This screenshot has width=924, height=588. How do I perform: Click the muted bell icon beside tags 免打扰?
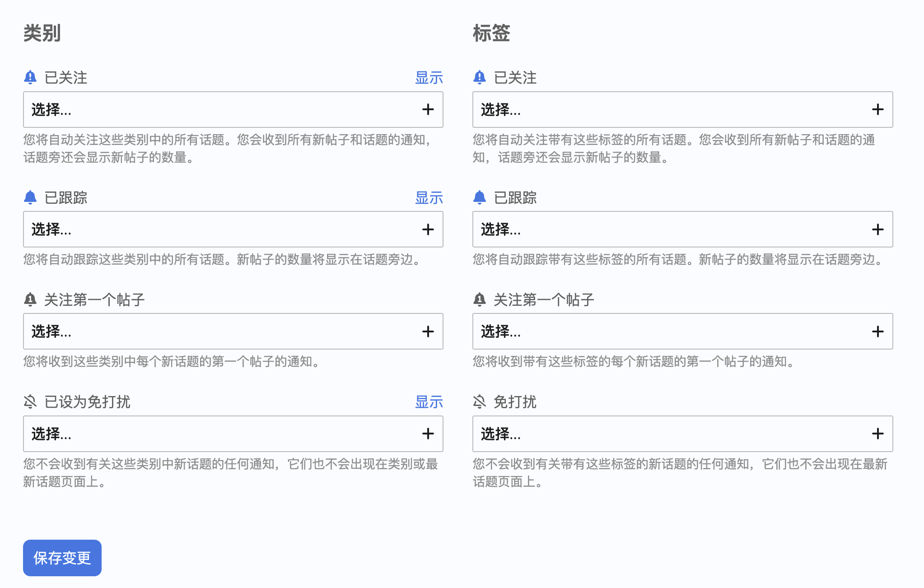pos(480,401)
